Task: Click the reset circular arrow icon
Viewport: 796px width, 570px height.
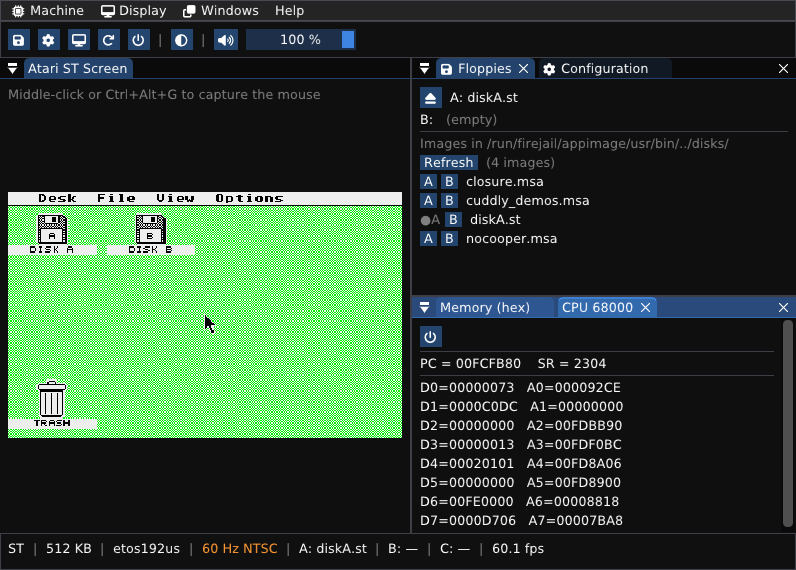Action: coord(108,40)
